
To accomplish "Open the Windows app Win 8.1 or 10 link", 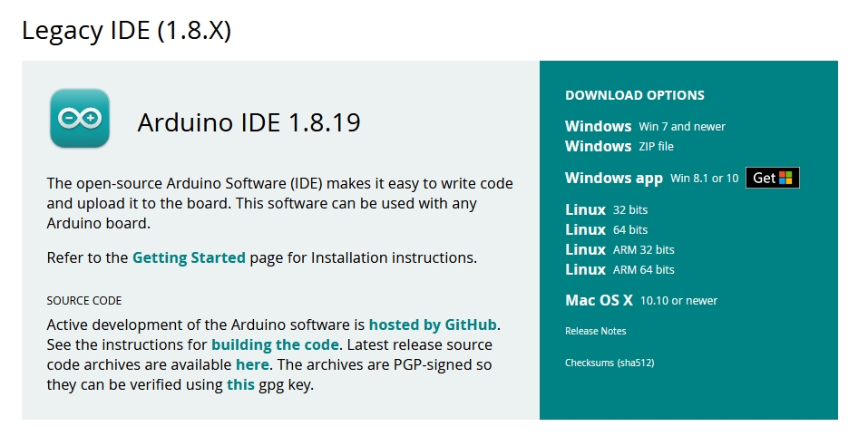I will tap(651, 179).
